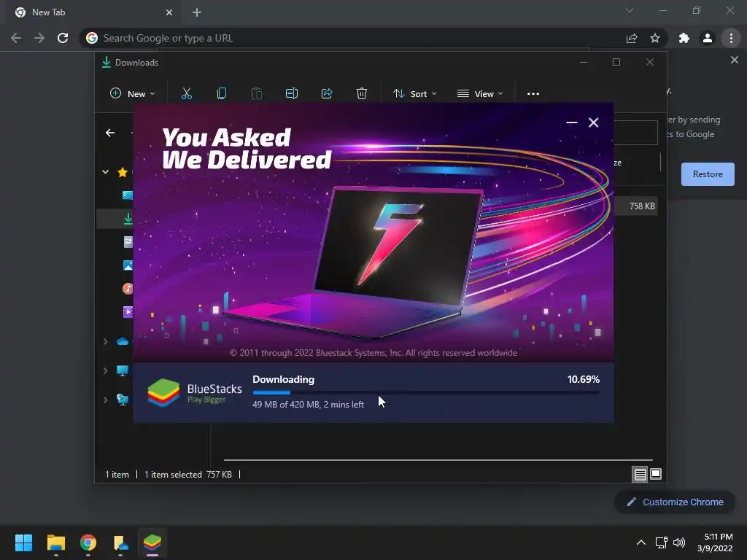Image resolution: width=747 pixels, height=560 pixels.
Task: Expand the This PC tree node
Action: point(105,370)
